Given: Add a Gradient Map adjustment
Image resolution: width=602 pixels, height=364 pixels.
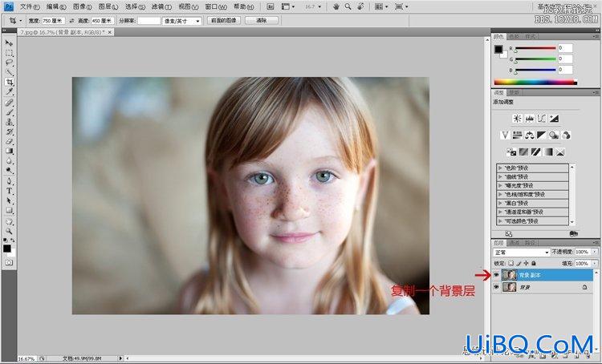Looking at the screenshot, I should (x=548, y=152).
